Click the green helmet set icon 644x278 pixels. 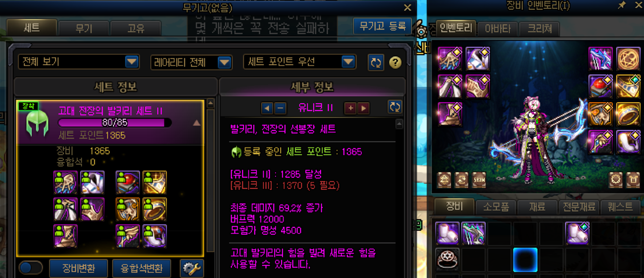tap(38, 123)
